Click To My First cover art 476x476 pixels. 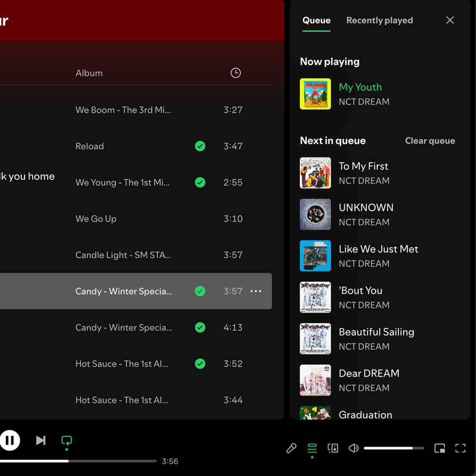click(x=315, y=173)
